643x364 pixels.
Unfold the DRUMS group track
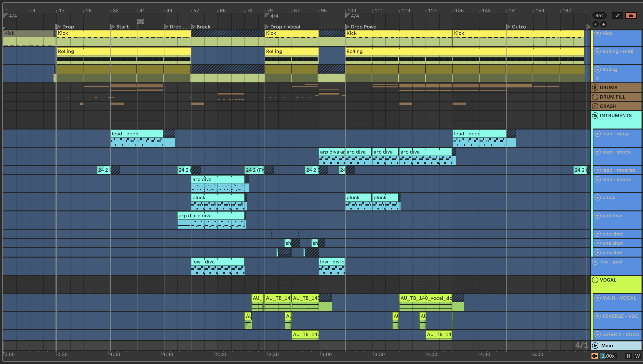pyautogui.click(x=595, y=88)
